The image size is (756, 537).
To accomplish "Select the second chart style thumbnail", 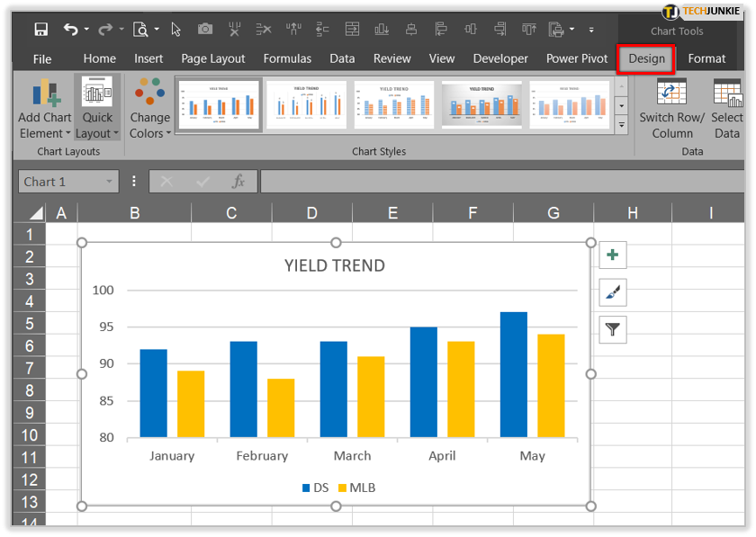I will coord(306,104).
